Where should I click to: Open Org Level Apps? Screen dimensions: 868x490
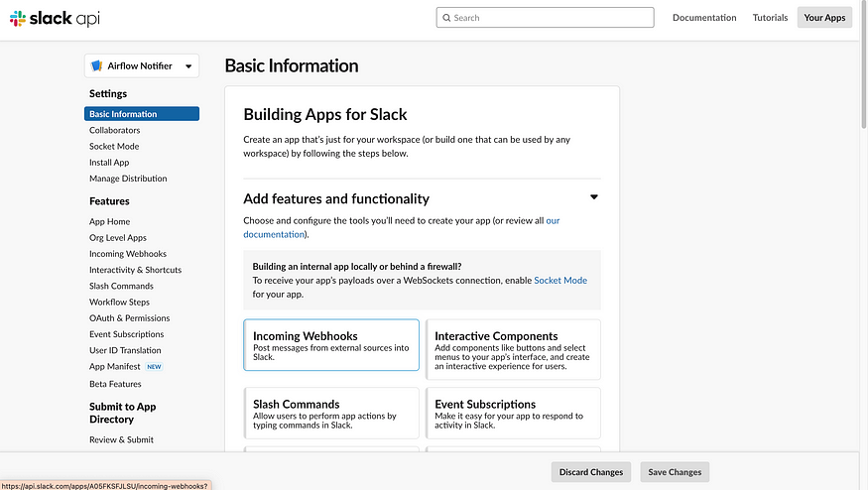118,237
